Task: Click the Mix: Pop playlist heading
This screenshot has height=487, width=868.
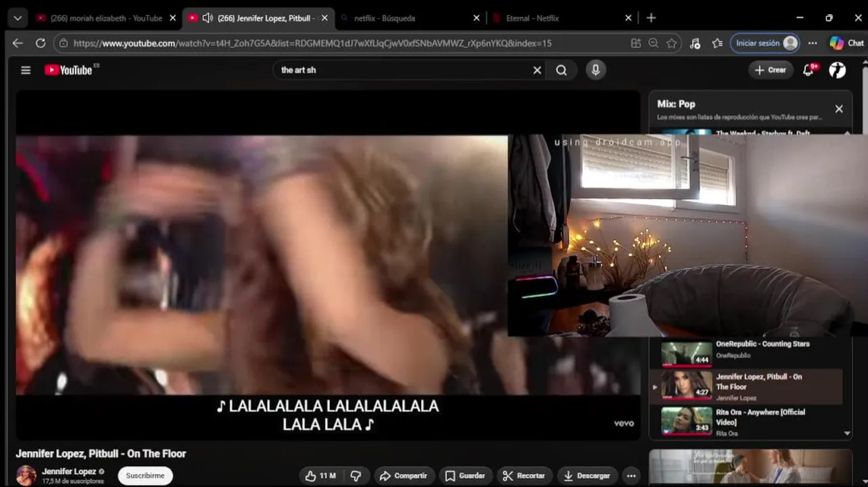Action: (676, 103)
